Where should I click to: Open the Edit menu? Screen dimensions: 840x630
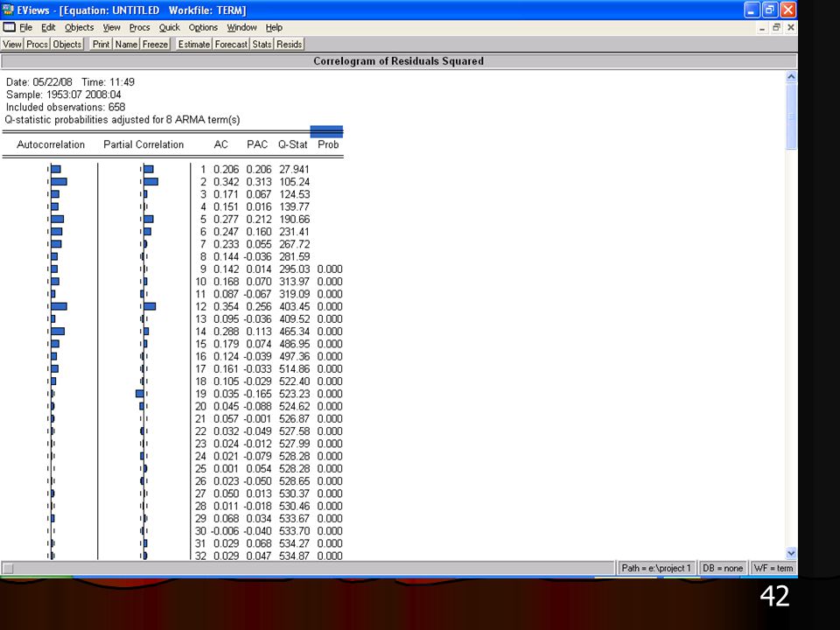point(48,27)
